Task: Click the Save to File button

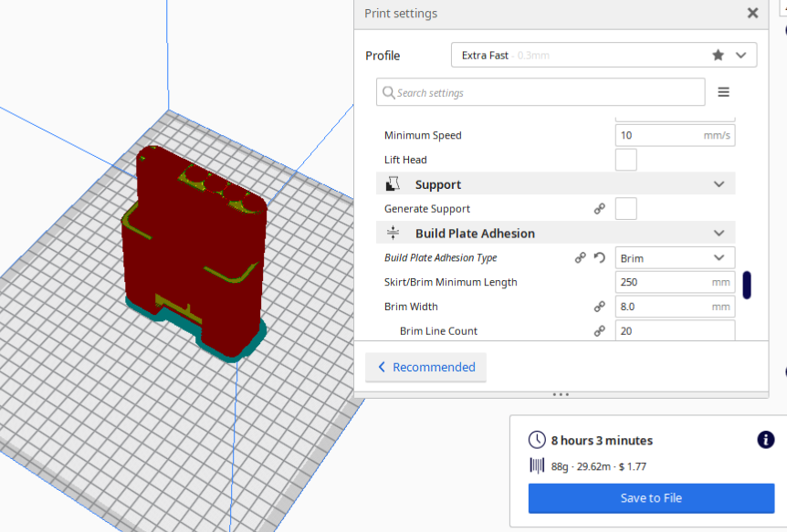Action: point(651,498)
